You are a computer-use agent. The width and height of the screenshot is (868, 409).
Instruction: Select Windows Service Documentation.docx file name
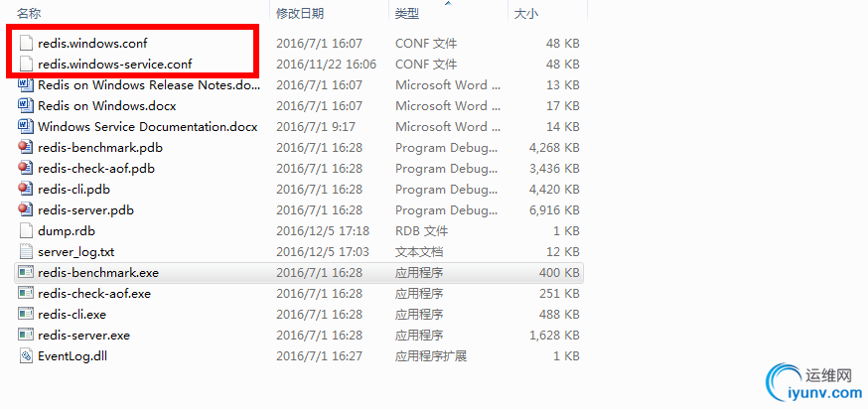tap(148, 127)
